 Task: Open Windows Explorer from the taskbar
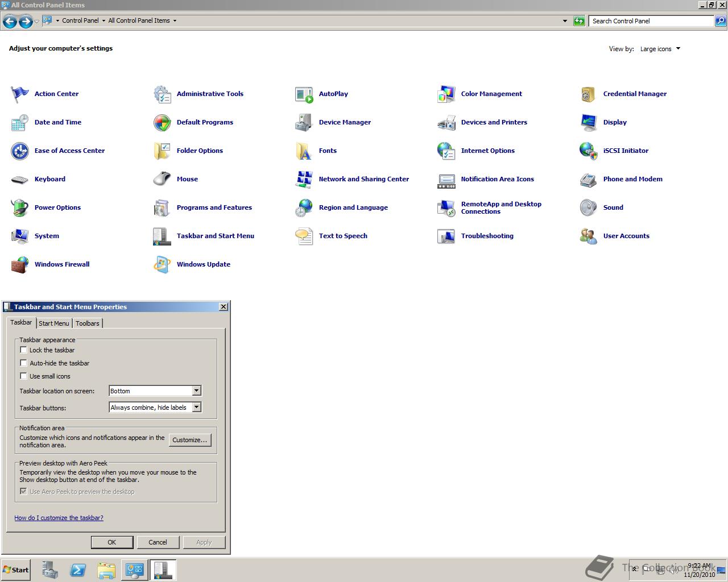(x=106, y=570)
